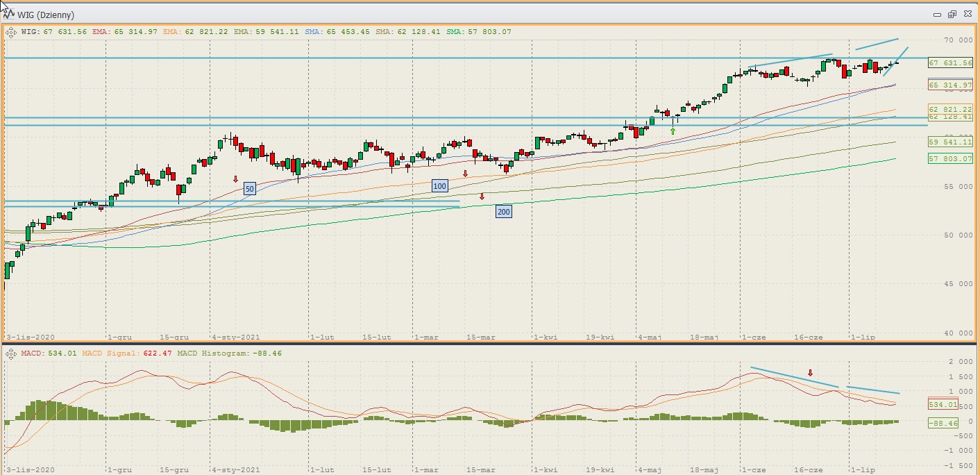Select the blue 50 moving average label box
Screen dimensions: 980x475
point(250,188)
